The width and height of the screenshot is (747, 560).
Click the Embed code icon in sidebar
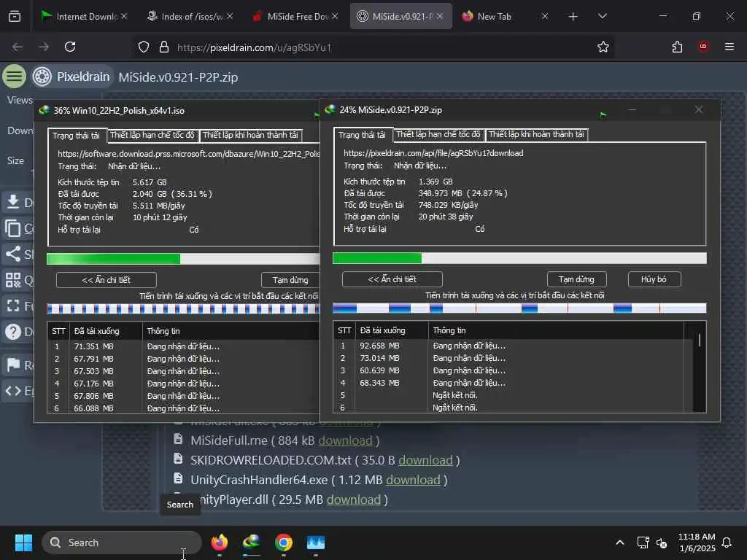[13, 391]
